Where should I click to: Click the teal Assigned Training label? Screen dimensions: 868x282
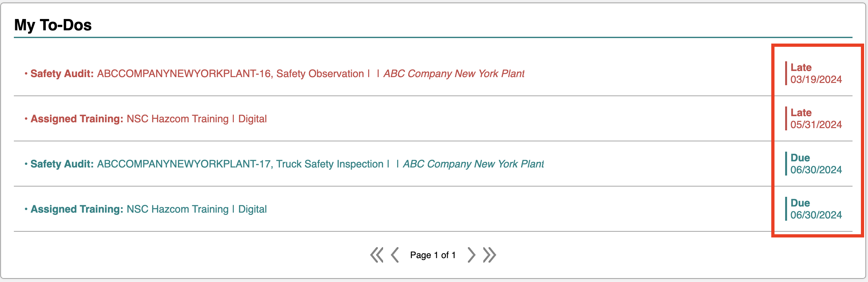coord(77,209)
